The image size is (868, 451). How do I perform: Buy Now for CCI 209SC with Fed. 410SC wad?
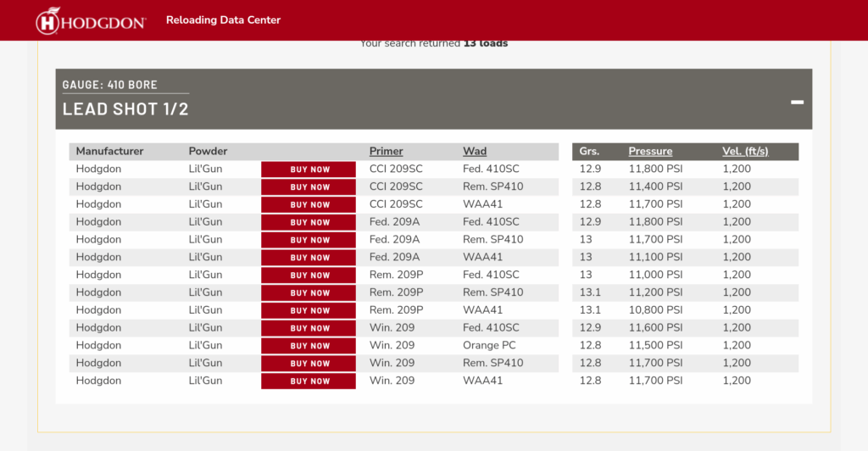(309, 170)
